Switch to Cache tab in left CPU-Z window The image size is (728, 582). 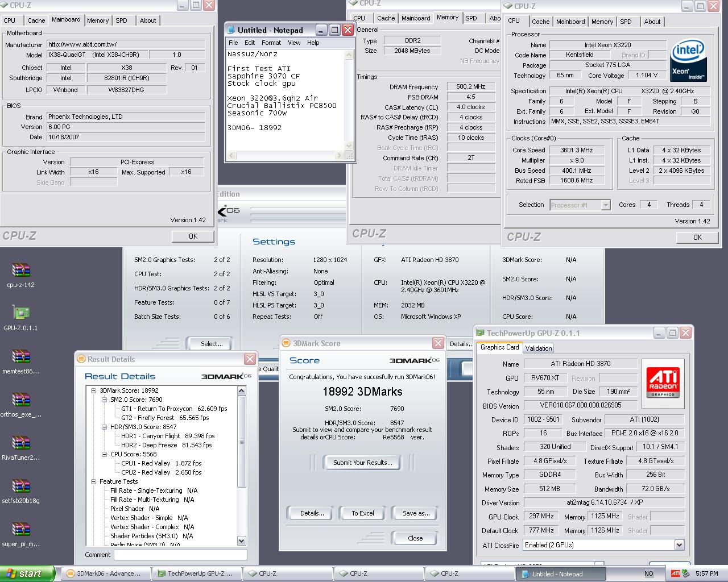[x=36, y=20]
